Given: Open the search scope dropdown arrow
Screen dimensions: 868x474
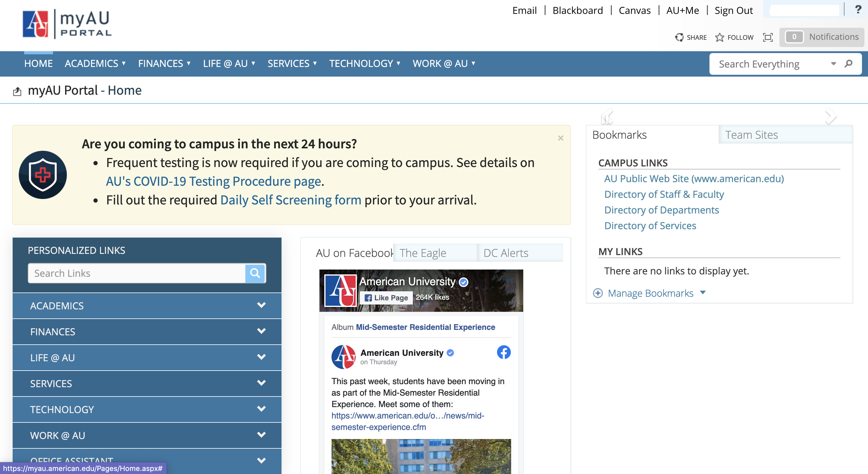Looking at the screenshot, I should click(x=833, y=63).
